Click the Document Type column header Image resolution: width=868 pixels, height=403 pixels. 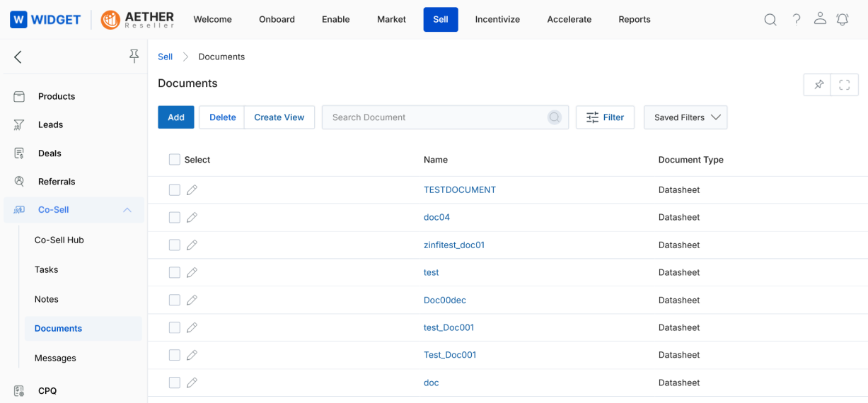[690, 160]
